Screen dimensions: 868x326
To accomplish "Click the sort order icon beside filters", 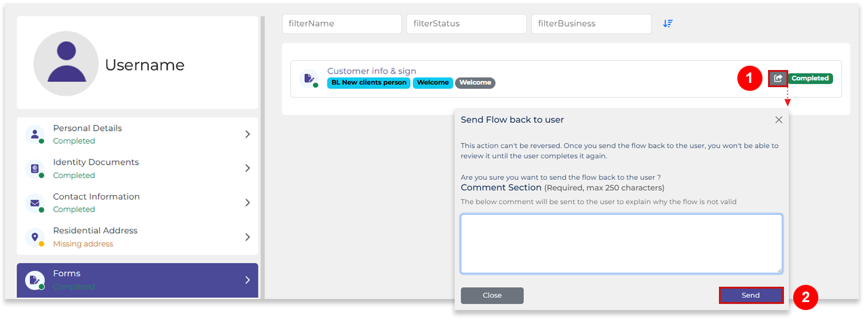I will pos(668,23).
